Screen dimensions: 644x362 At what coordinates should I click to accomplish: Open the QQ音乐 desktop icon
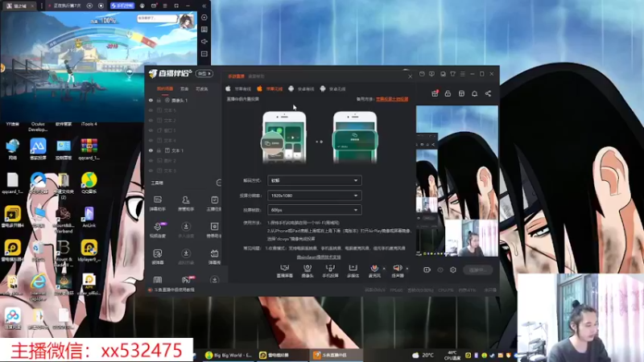click(89, 183)
